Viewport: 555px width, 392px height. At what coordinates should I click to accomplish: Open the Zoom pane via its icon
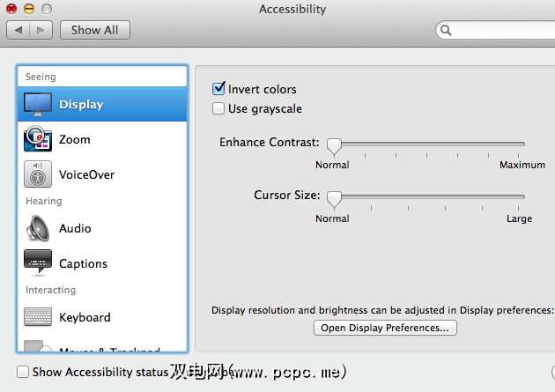pyautogui.click(x=38, y=139)
